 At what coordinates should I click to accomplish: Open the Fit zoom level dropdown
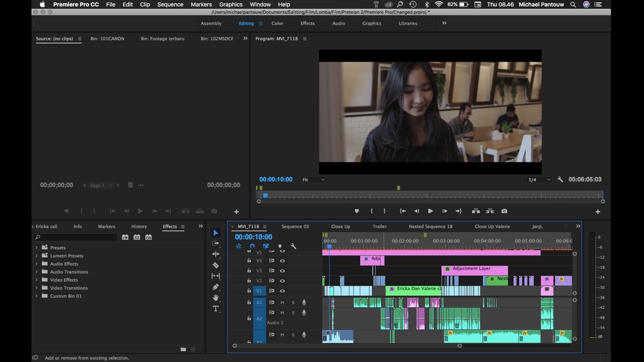[x=313, y=180]
